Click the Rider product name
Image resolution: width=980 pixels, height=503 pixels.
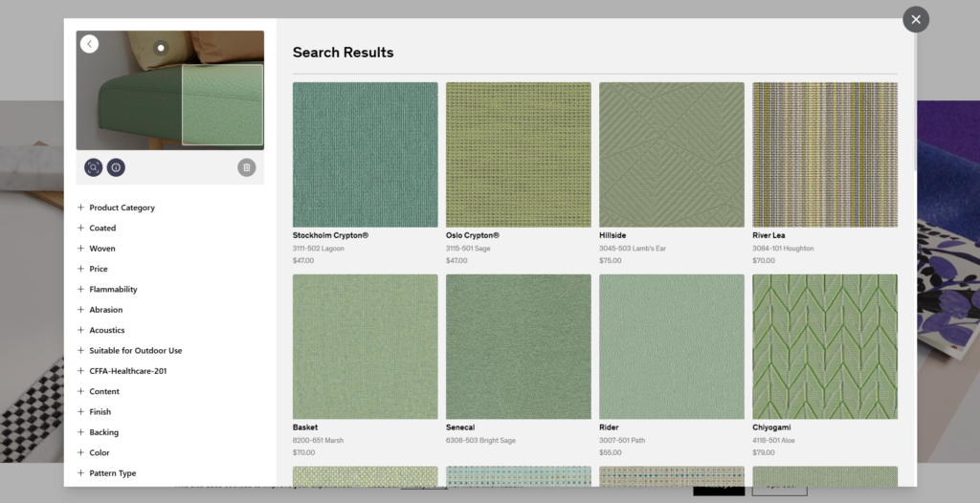tap(609, 427)
